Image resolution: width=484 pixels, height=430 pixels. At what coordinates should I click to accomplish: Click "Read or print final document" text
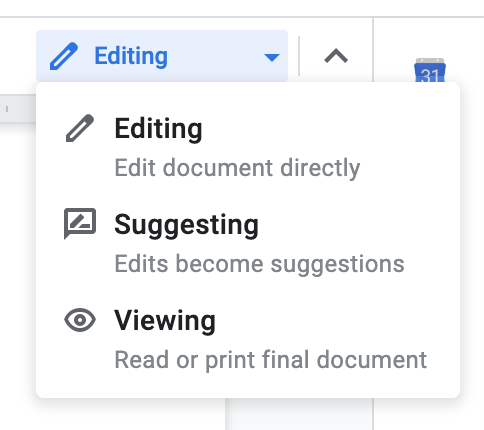tap(271, 360)
